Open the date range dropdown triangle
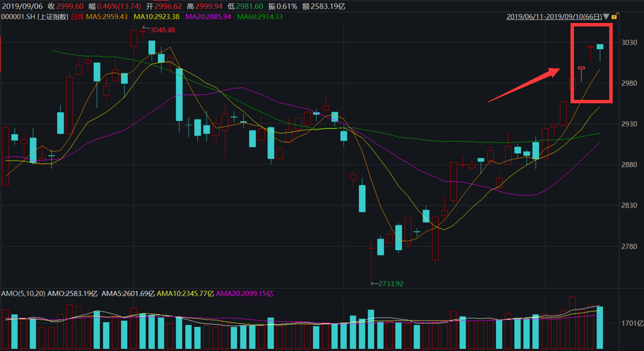Image resolution: width=644 pixels, height=351 pixels. point(606,16)
